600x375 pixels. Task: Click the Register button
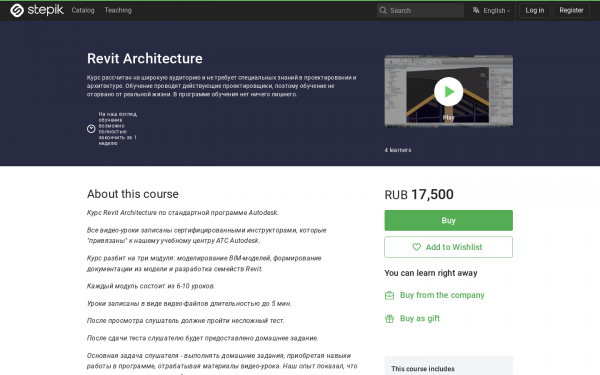point(571,10)
